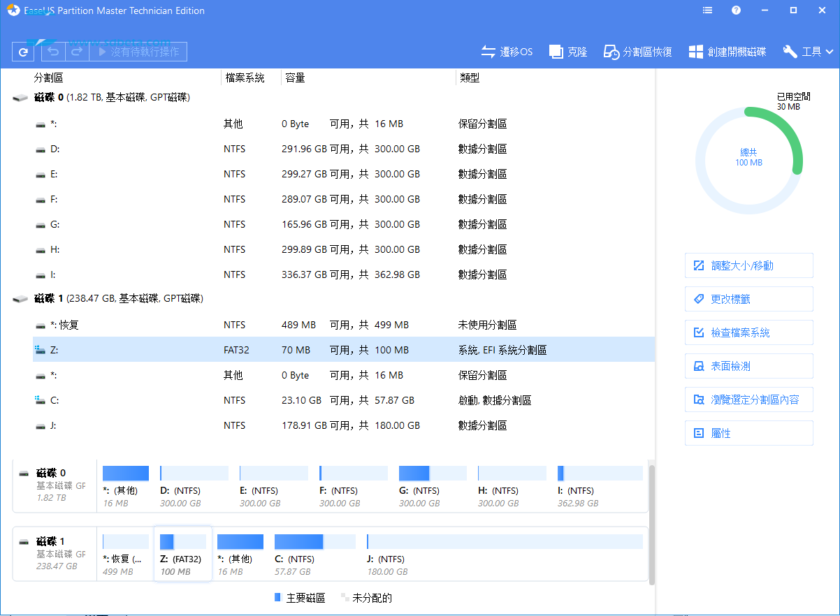Open the 克隆 (Clone) tool
Image resolution: width=840 pixels, height=616 pixels.
point(567,51)
